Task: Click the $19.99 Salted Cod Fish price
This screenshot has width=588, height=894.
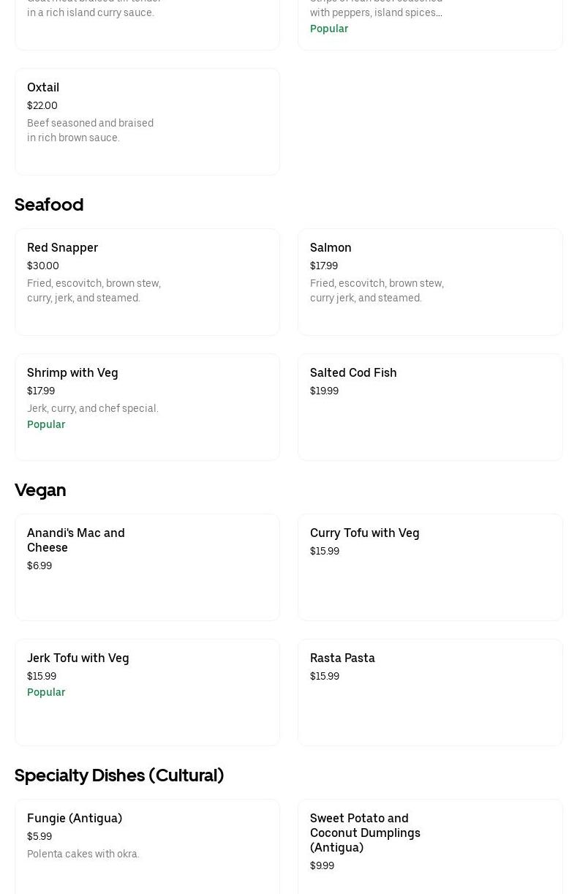Action: click(x=324, y=391)
